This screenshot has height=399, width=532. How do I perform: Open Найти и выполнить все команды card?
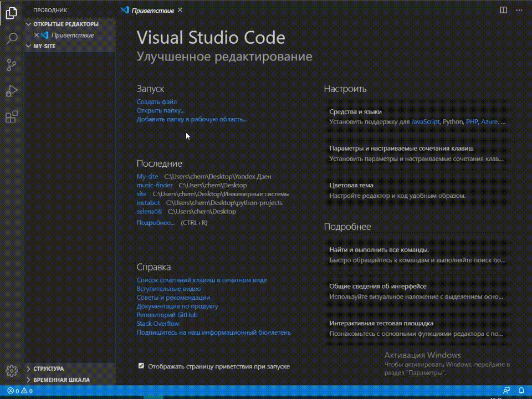point(418,255)
